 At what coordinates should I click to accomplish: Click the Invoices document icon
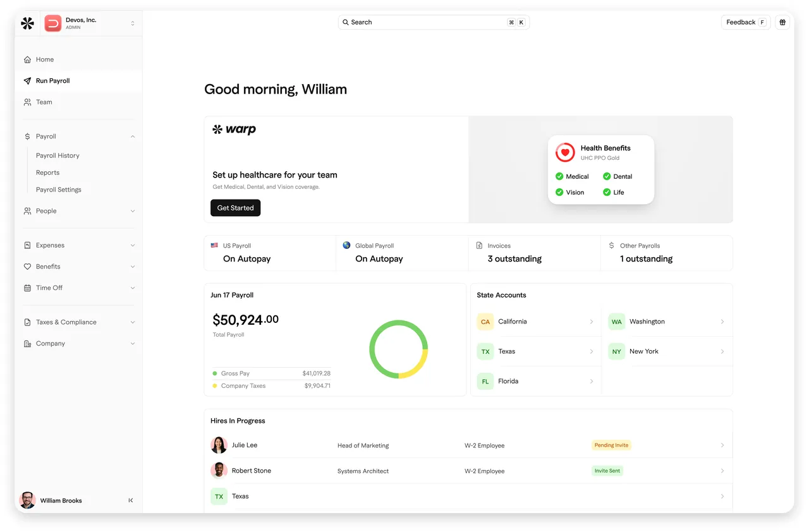[x=479, y=245]
